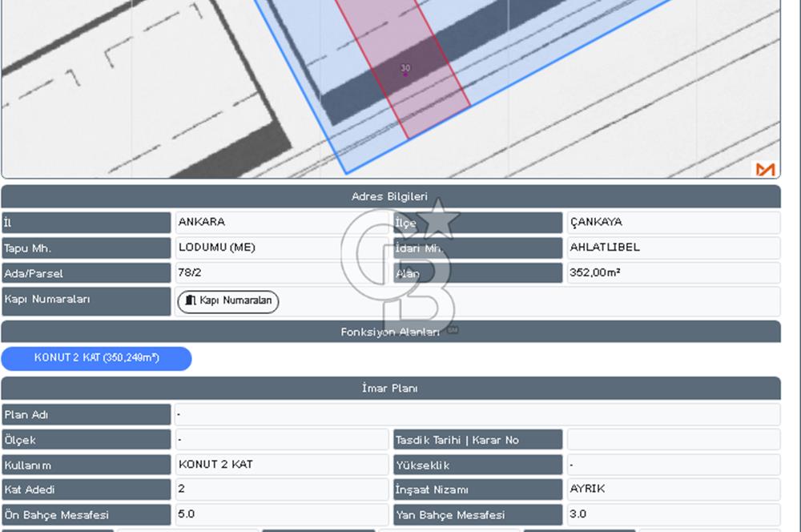The height and width of the screenshot is (532, 801).
Task: Click the Fonksiyon Alanları section header
Action: tap(391, 332)
